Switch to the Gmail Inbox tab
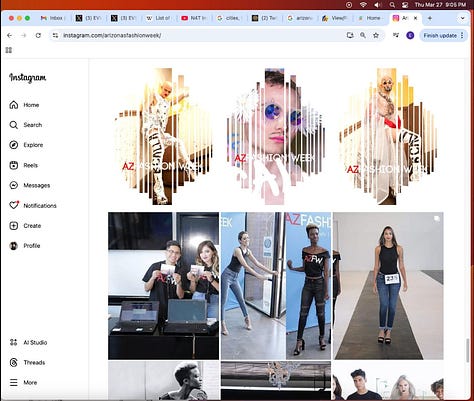Screen dimensions: 474x401 (53, 18)
